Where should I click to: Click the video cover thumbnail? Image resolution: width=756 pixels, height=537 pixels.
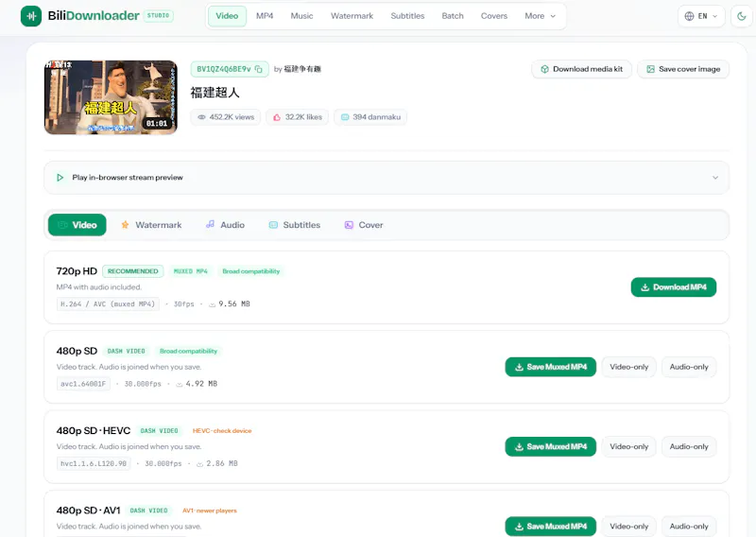(x=111, y=97)
